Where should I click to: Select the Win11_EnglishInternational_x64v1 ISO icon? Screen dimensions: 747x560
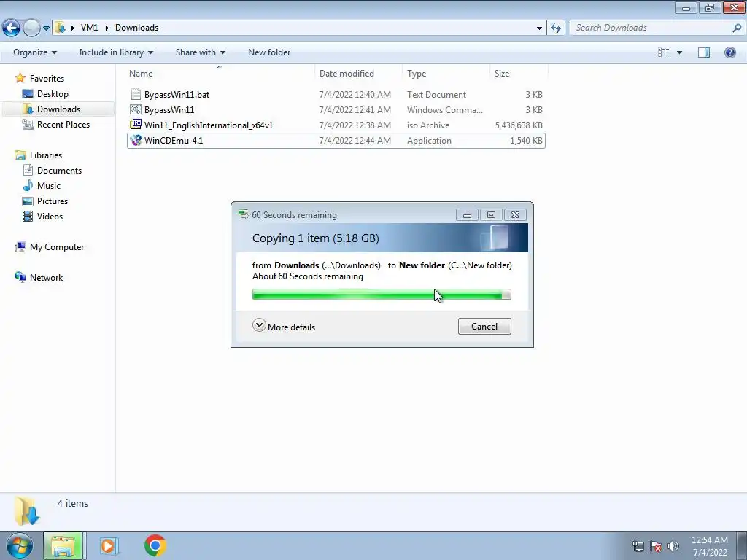[136, 125]
